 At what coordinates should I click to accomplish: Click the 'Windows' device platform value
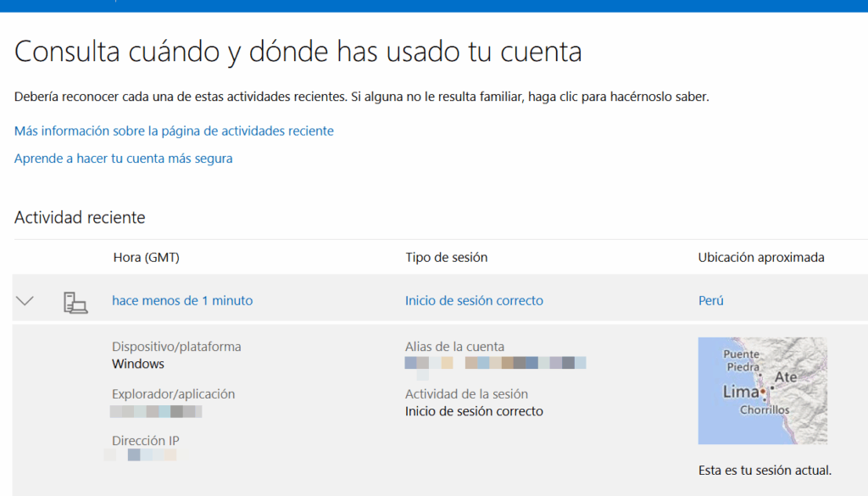click(138, 364)
